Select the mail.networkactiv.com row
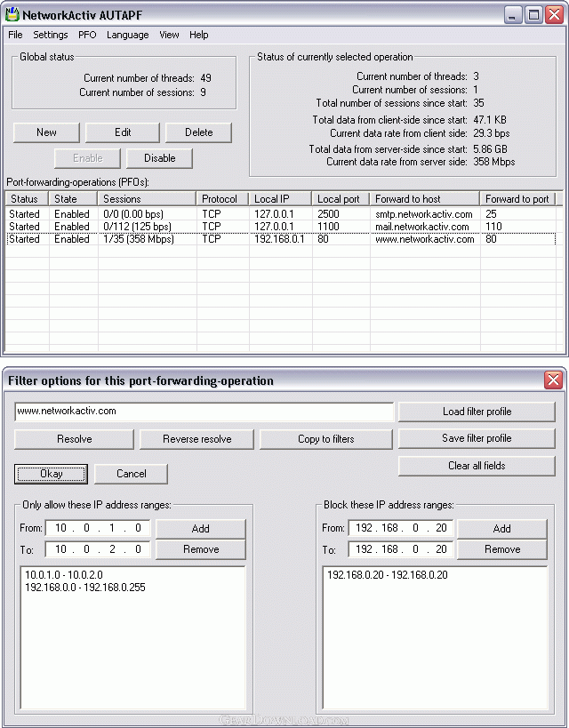Image resolution: width=569 pixels, height=728 pixels. [x=281, y=227]
